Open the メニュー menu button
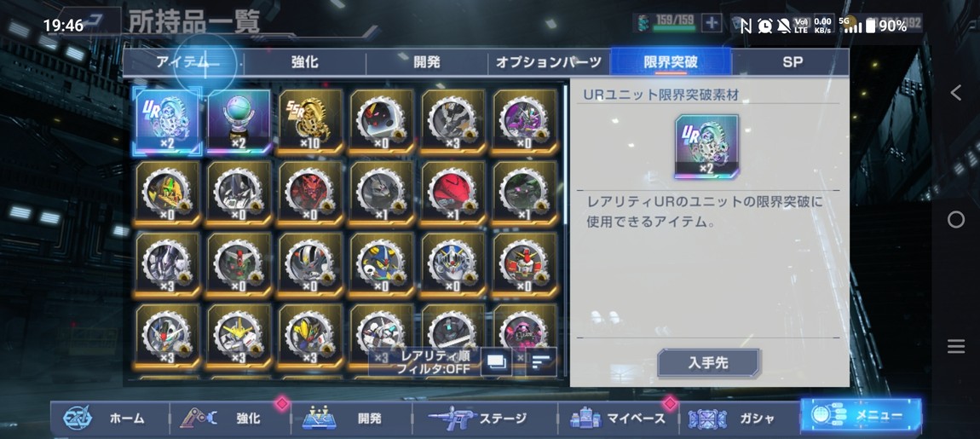 pos(860,416)
